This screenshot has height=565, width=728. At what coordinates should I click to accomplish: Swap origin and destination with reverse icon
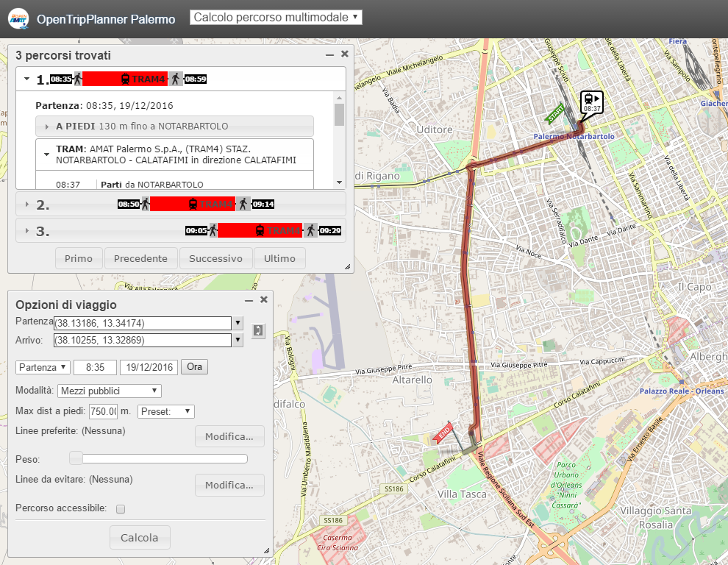258,331
